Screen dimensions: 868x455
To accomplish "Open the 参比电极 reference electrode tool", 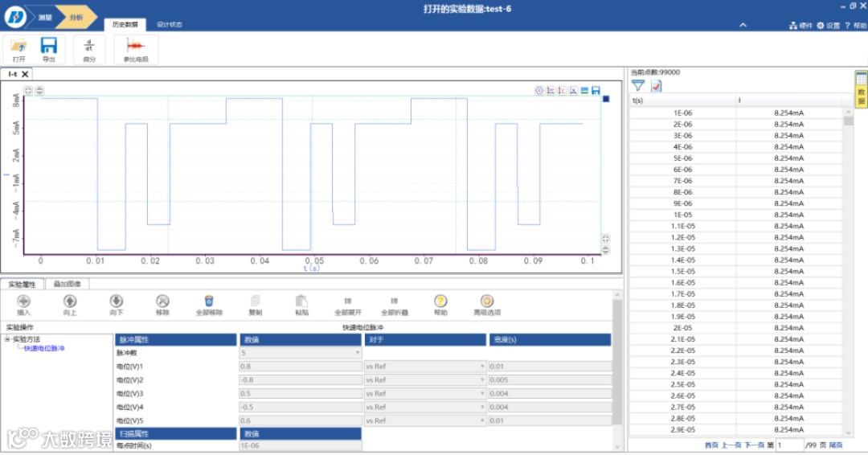I will click(x=136, y=46).
